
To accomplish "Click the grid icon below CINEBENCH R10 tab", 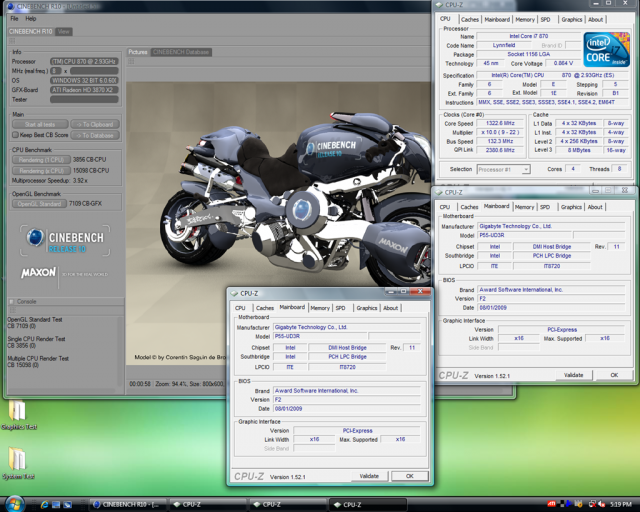I will point(12,40).
